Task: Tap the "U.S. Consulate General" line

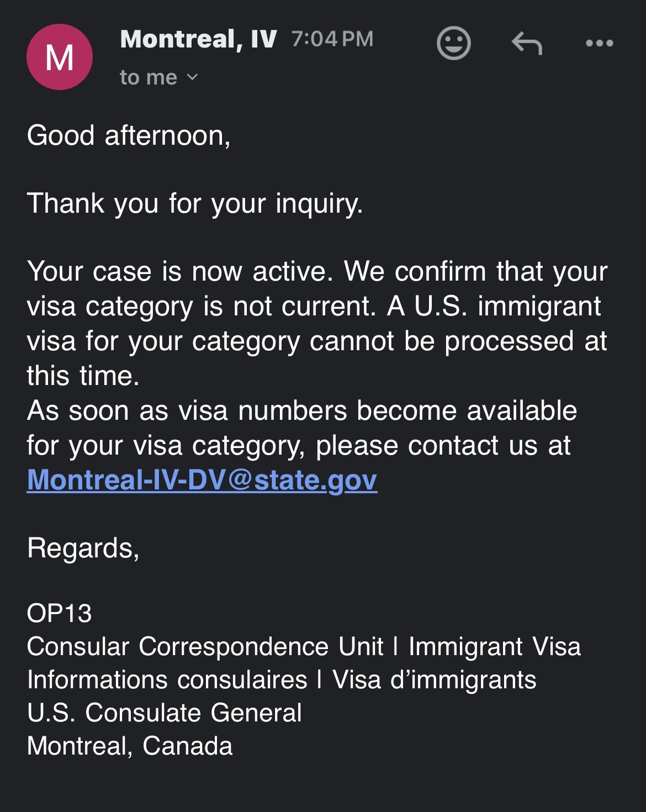Action: pyautogui.click(x=165, y=713)
